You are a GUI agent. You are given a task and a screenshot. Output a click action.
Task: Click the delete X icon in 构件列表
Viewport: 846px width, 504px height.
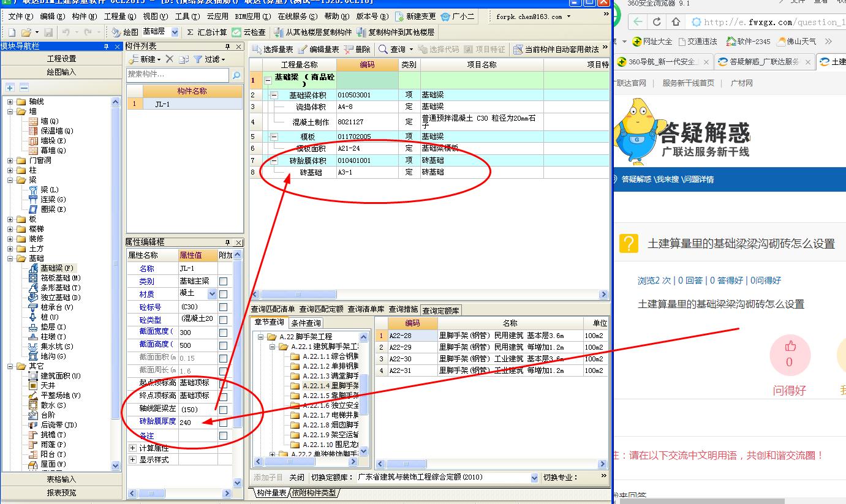[x=171, y=59]
